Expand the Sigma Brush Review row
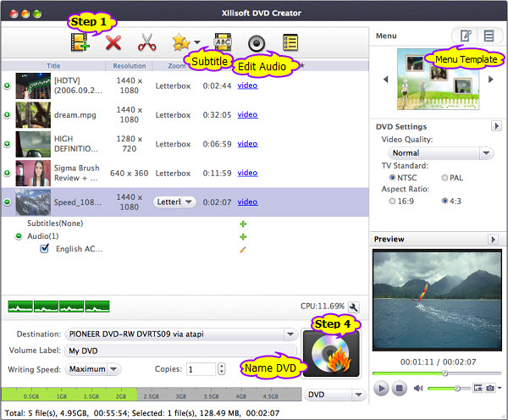This screenshot has height=420, width=508. tap(7, 173)
